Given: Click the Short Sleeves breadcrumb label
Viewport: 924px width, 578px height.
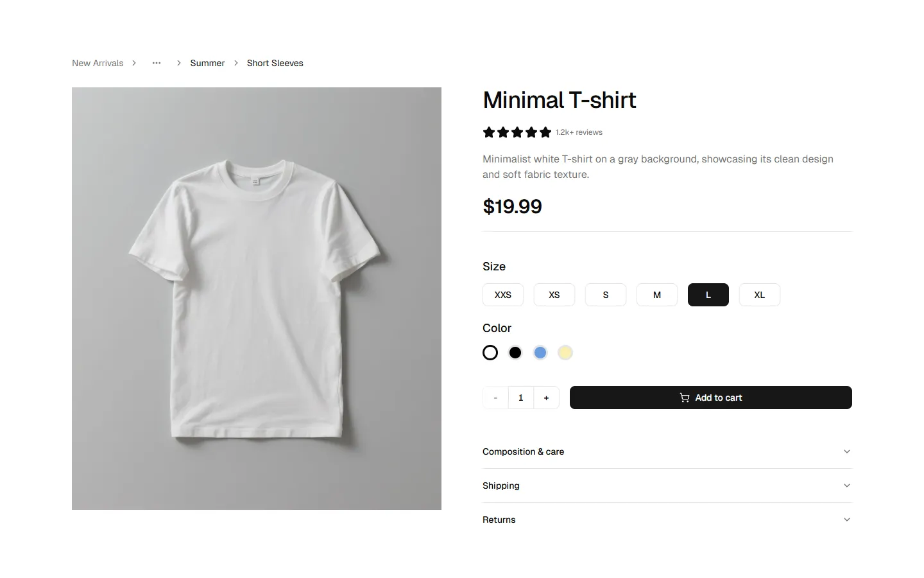Looking at the screenshot, I should [275, 63].
